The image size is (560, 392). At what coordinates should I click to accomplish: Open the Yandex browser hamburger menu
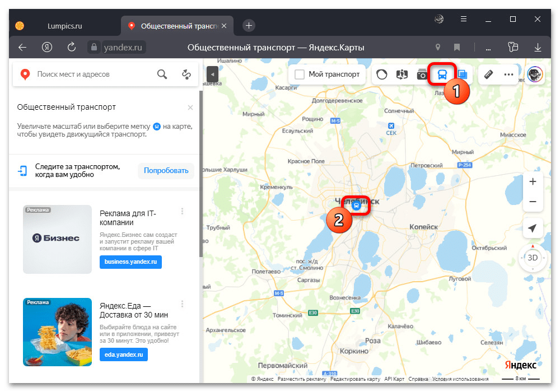[x=464, y=19]
